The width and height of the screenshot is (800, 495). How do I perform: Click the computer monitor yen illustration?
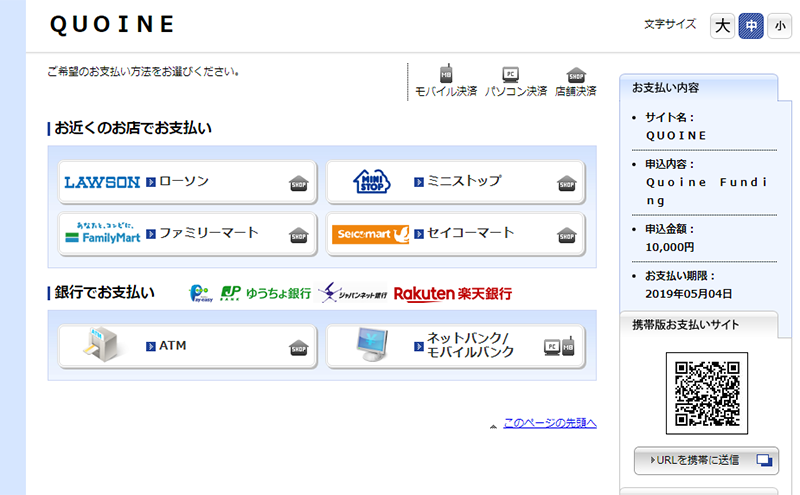coord(372,344)
